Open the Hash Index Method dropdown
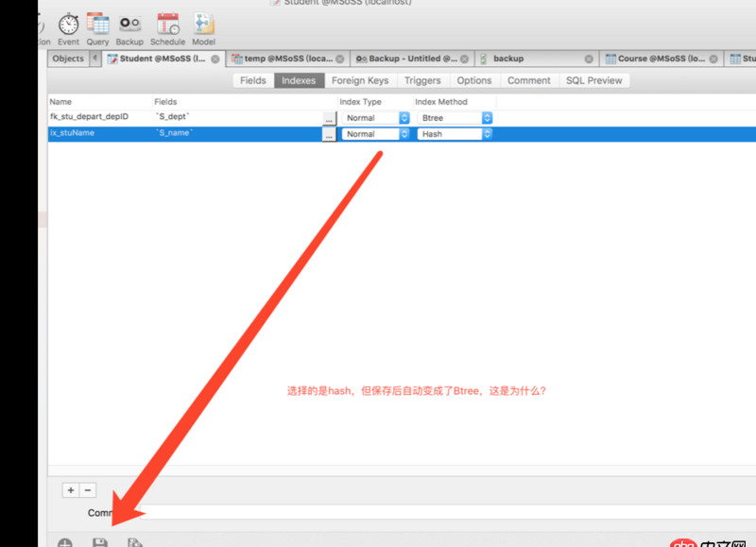756x547 pixels. (455, 134)
